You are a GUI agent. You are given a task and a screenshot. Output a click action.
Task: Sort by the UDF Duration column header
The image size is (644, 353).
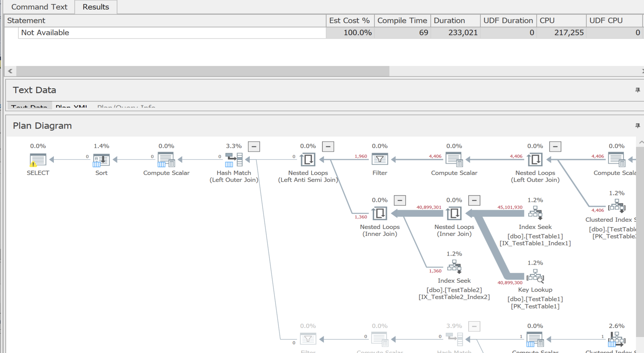click(509, 20)
